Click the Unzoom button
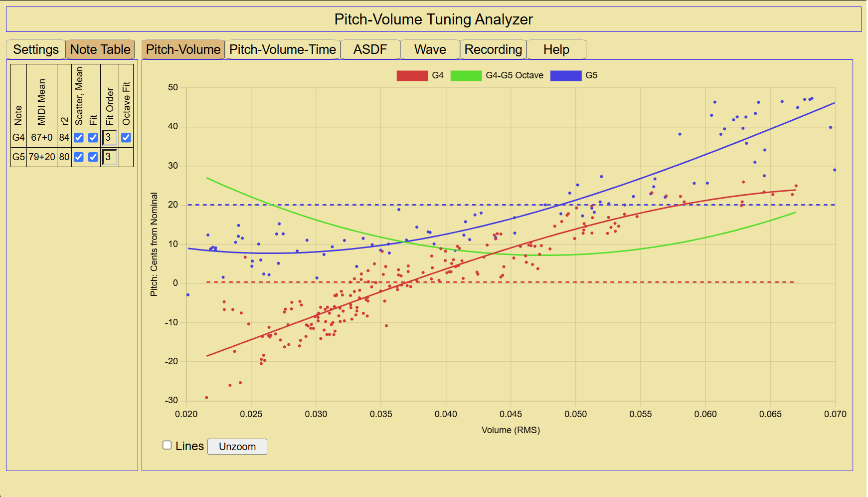 tap(237, 447)
